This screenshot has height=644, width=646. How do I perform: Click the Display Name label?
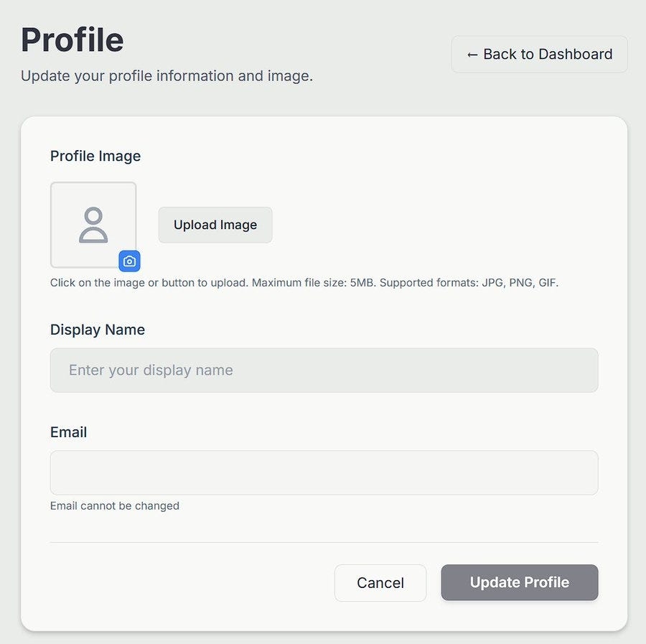tap(98, 330)
